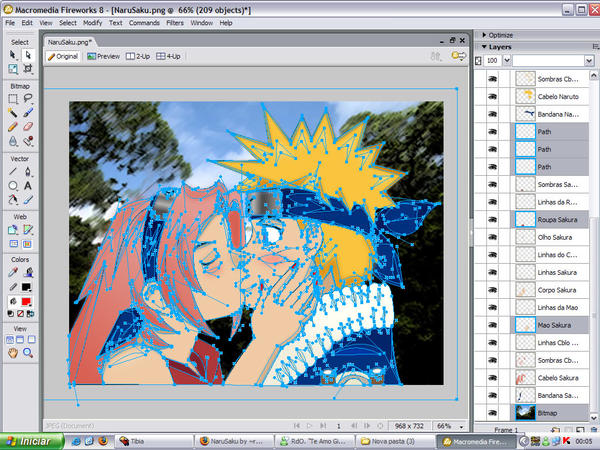Pick the Paint Bucket tool
Image resolution: width=600 pixels, height=450 pixels.
[x=28, y=272]
